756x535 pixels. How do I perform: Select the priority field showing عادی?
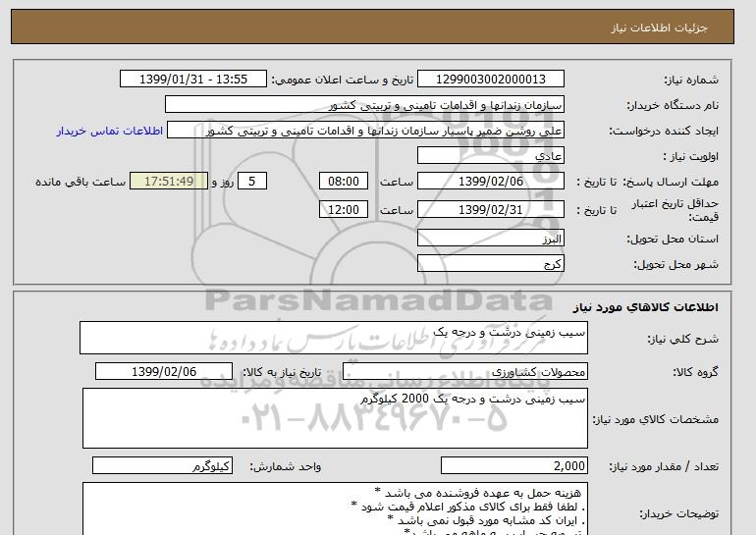[490, 156]
